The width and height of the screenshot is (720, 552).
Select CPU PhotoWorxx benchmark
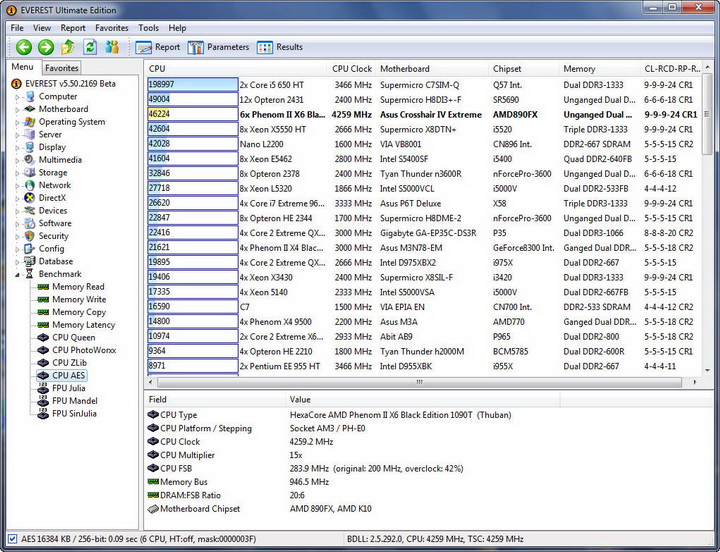[x=84, y=350]
